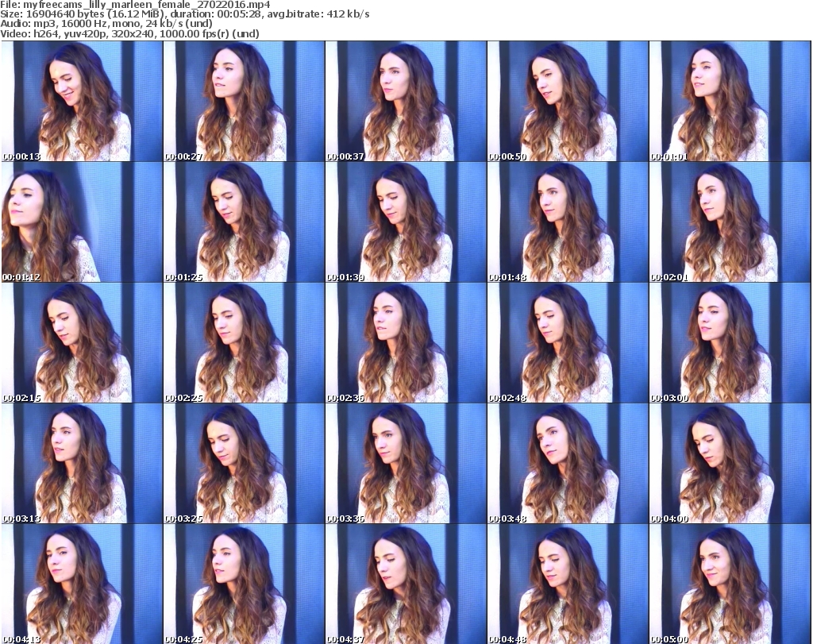Open the thumbnail stamped 00:00:13
The width and height of the screenshot is (813, 644).
[82, 101]
